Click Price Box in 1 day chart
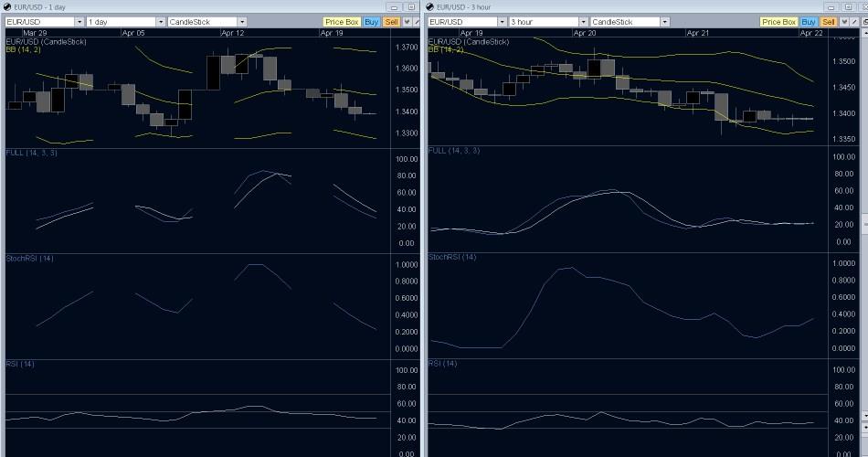Screen dimensions: 868x457 pyautogui.click(x=342, y=22)
